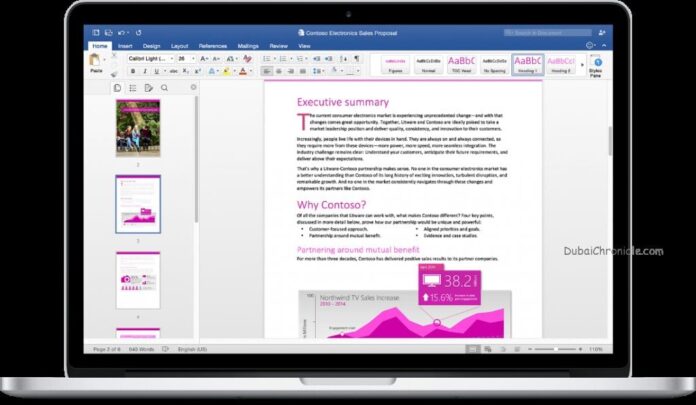Expand the styles gallery arrow
696x405 pixels.
pos(582,65)
